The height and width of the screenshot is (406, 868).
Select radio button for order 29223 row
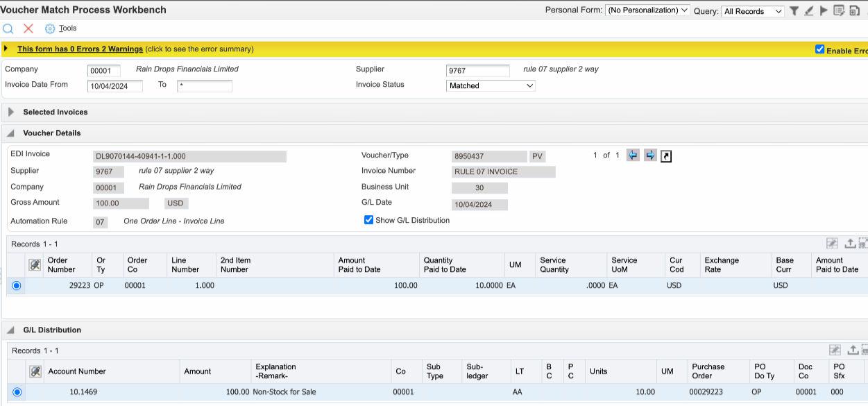tap(17, 286)
